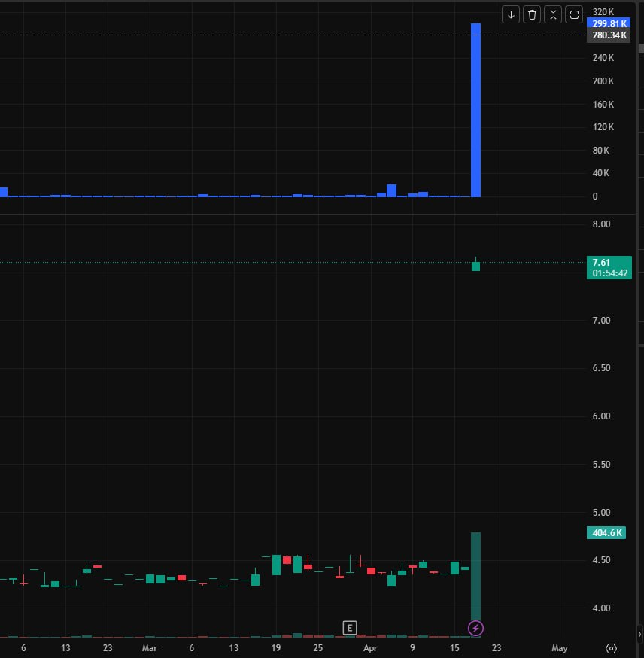
Task: Click the 'Mar' date axis label
Action: pos(150,648)
